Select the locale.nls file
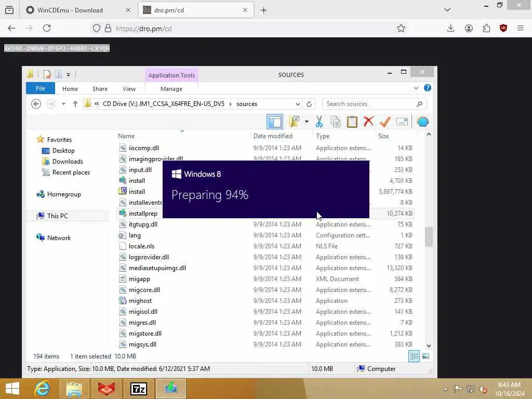The image size is (532, 399). click(141, 246)
